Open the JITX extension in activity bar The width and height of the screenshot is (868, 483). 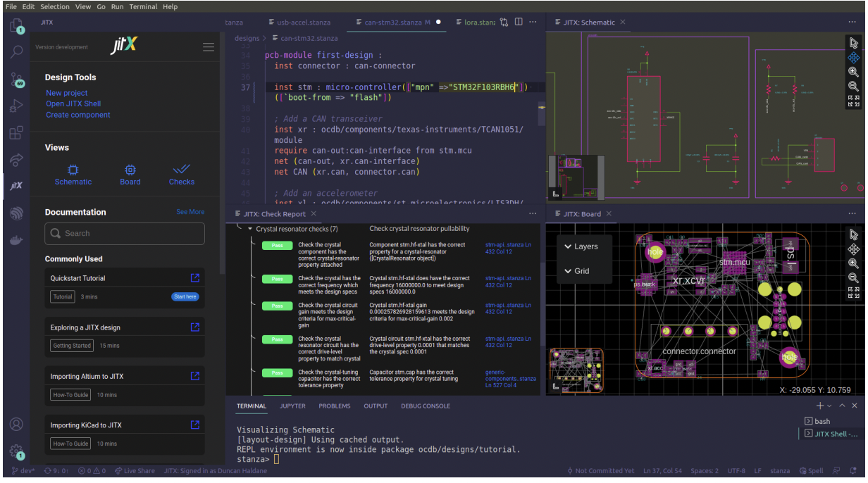(x=15, y=186)
